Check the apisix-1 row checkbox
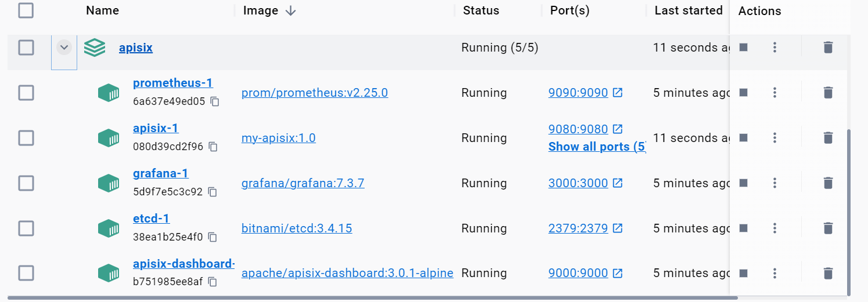The image size is (868, 302). pyautogui.click(x=26, y=138)
